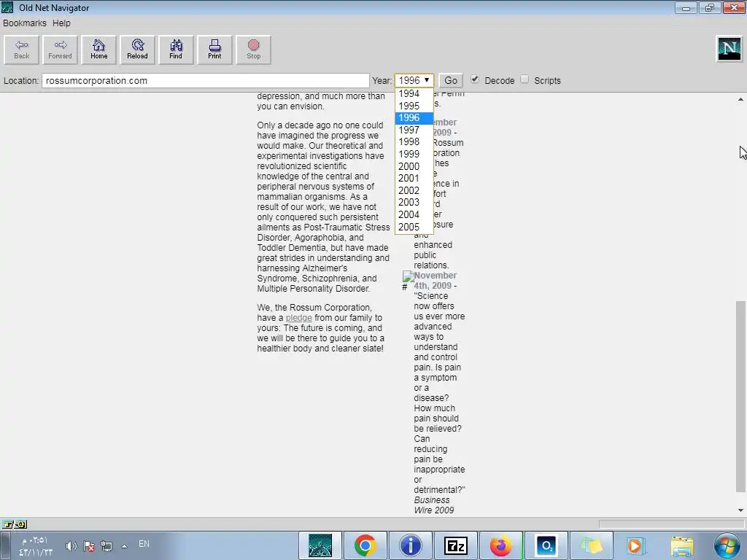Screen dimensions: 747x560
Task: Stop loading with the Stop button
Action: (253, 50)
